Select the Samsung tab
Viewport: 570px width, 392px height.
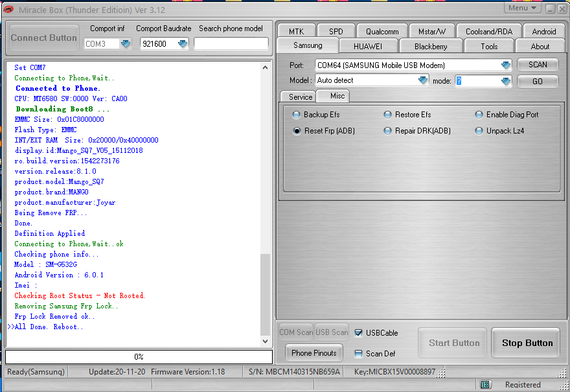(x=308, y=45)
